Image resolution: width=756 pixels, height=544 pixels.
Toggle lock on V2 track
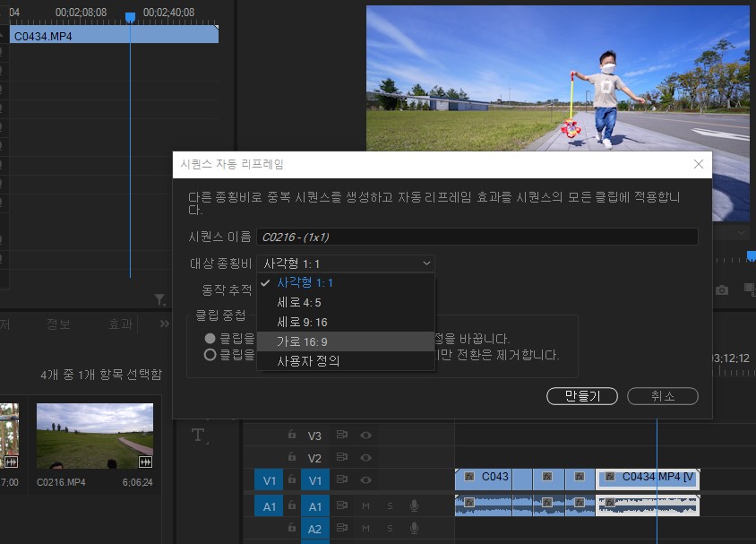pos(292,457)
